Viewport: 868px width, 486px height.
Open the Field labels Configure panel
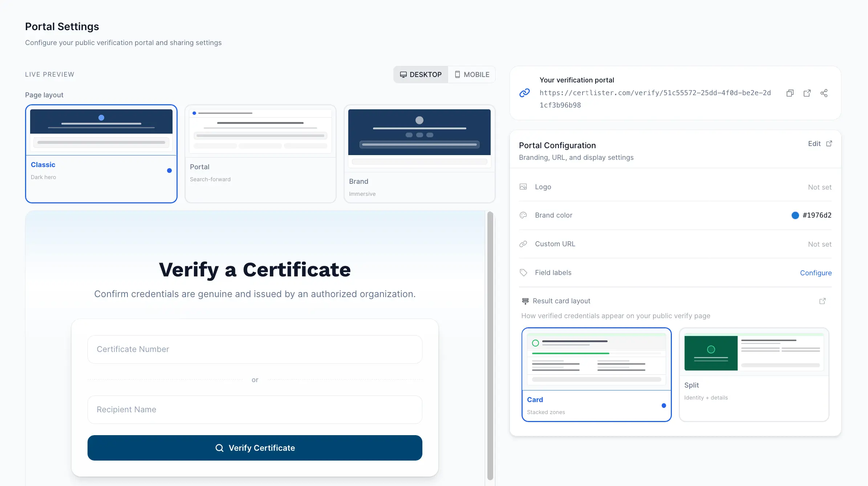click(x=816, y=272)
